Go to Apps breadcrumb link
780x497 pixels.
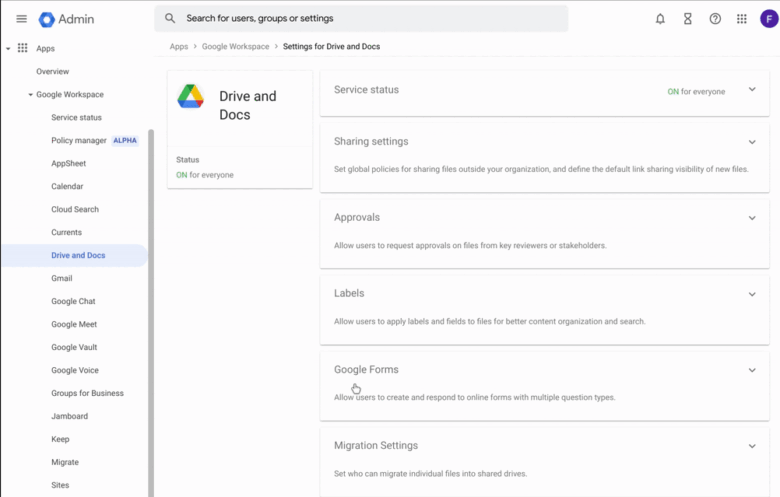click(179, 46)
